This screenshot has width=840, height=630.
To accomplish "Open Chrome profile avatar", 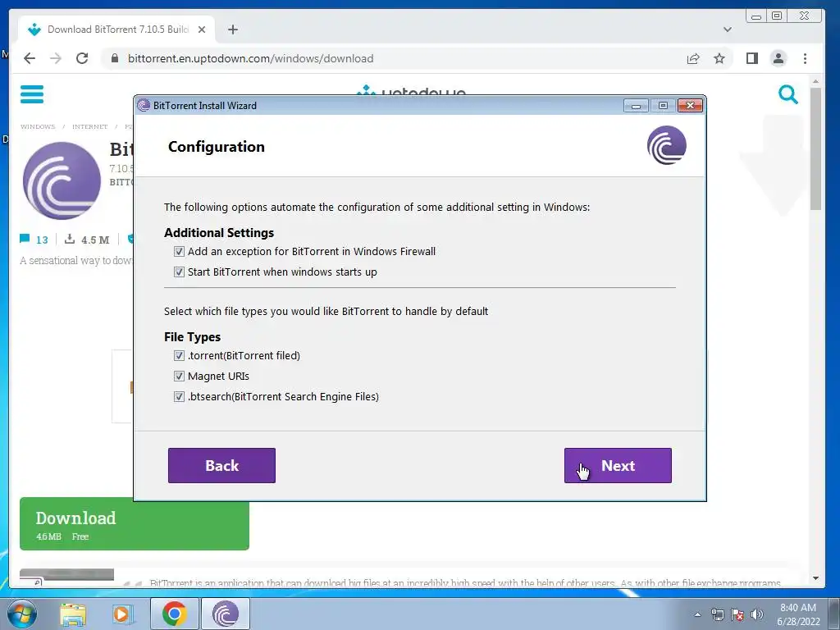I will tap(778, 58).
